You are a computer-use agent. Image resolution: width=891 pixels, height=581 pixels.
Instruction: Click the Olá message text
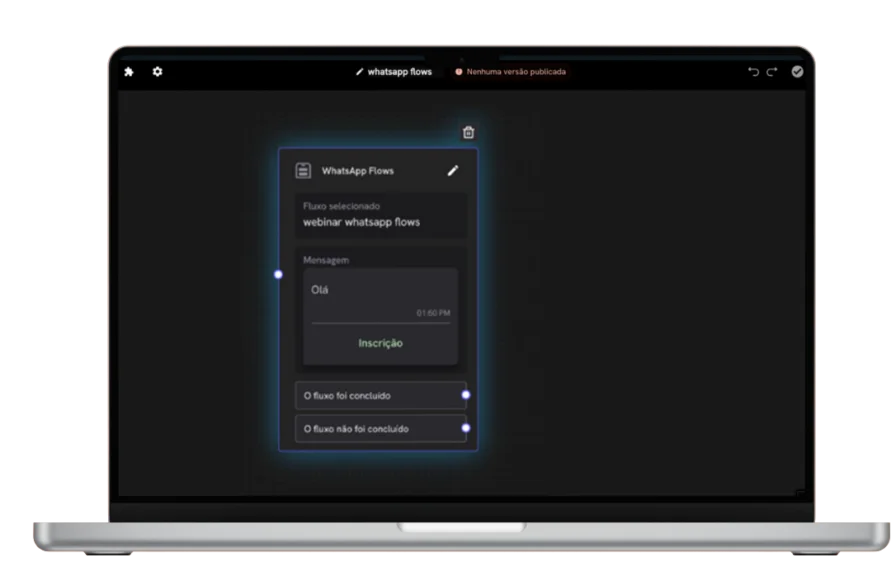click(320, 290)
